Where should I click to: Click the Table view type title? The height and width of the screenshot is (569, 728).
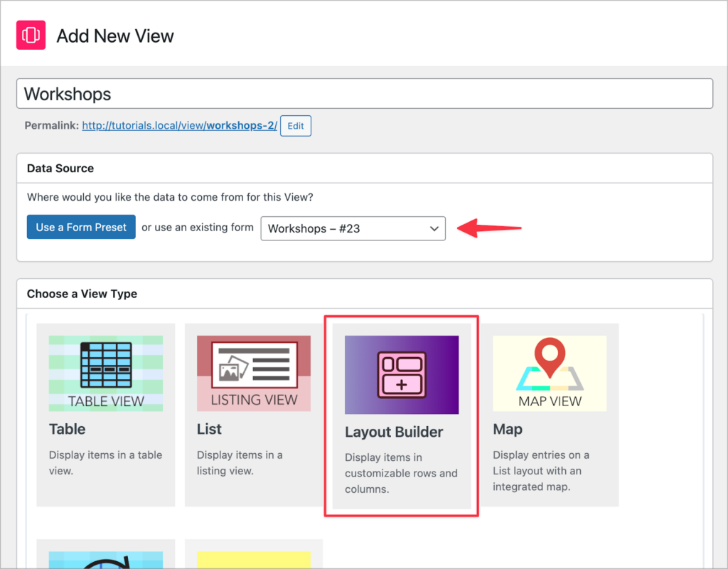[68, 429]
